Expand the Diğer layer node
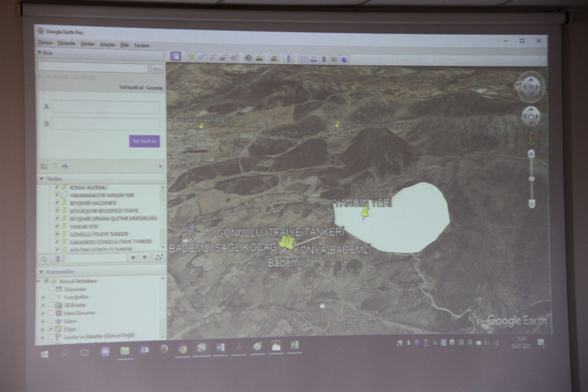 pyautogui.click(x=44, y=329)
